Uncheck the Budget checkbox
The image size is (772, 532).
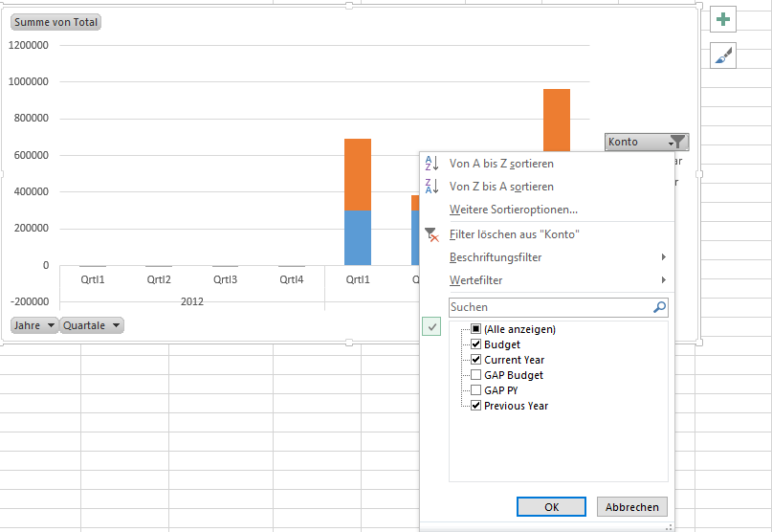click(476, 344)
